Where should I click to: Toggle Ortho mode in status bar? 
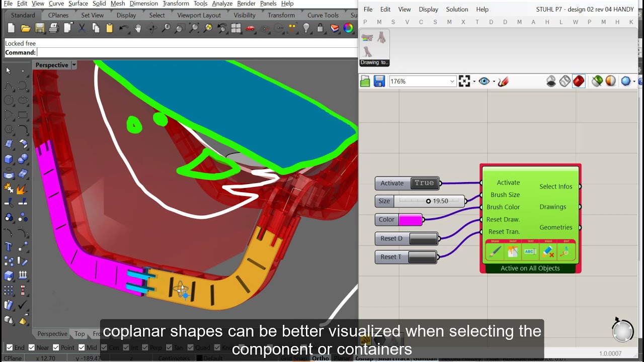point(320,358)
